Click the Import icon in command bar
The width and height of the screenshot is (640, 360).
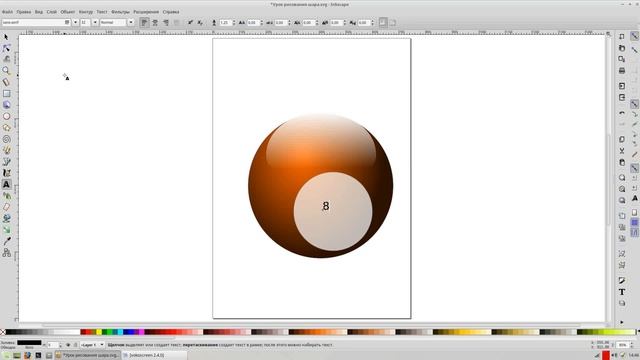(622, 86)
